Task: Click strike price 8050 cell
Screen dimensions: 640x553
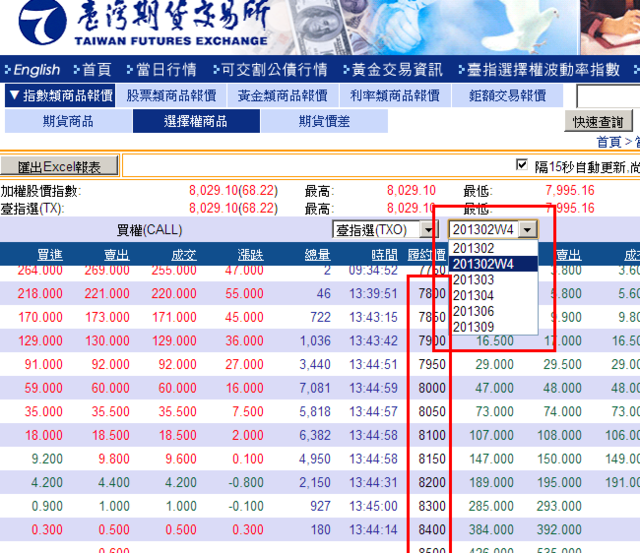Action: pyautogui.click(x=432, y=411)
